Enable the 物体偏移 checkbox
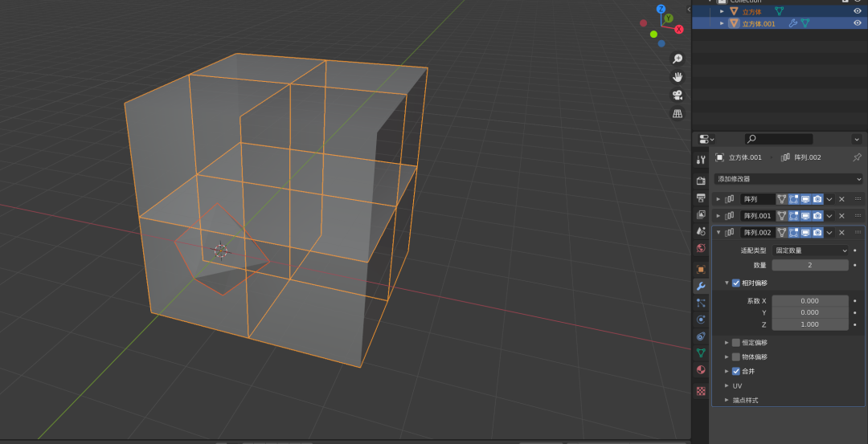 [735, 356]
